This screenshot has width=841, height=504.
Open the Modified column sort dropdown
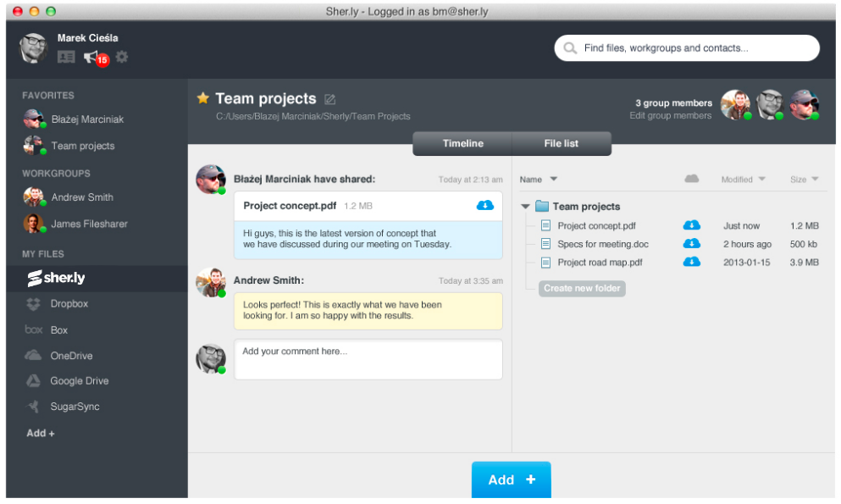(761, 180)
